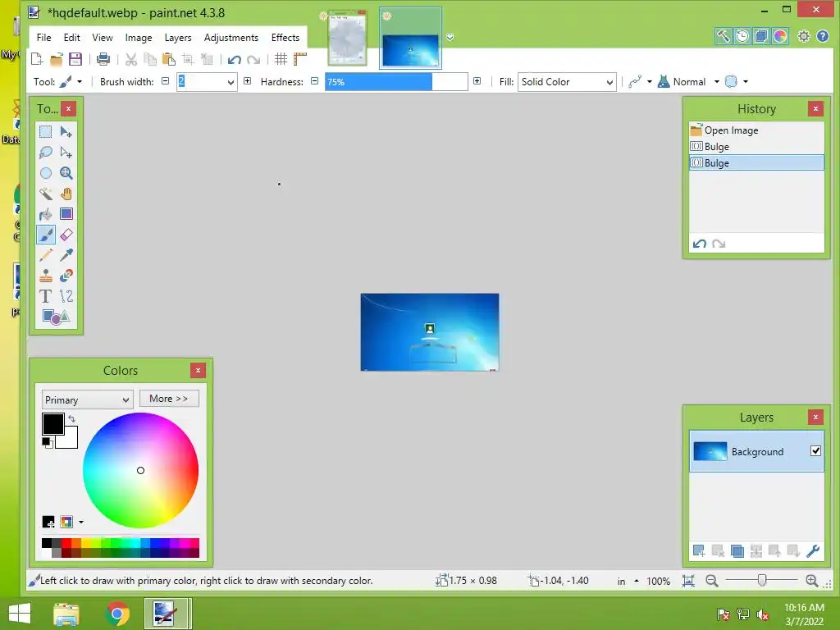
Task: Open the Edit menu
Action: point(72,38)
